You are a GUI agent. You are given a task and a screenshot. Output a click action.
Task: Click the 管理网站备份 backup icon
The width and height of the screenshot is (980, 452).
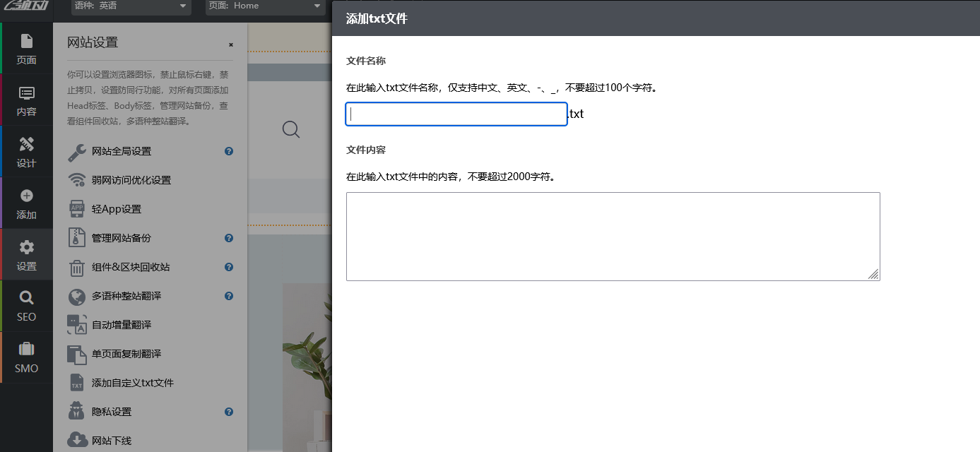(x=76, y=238)
